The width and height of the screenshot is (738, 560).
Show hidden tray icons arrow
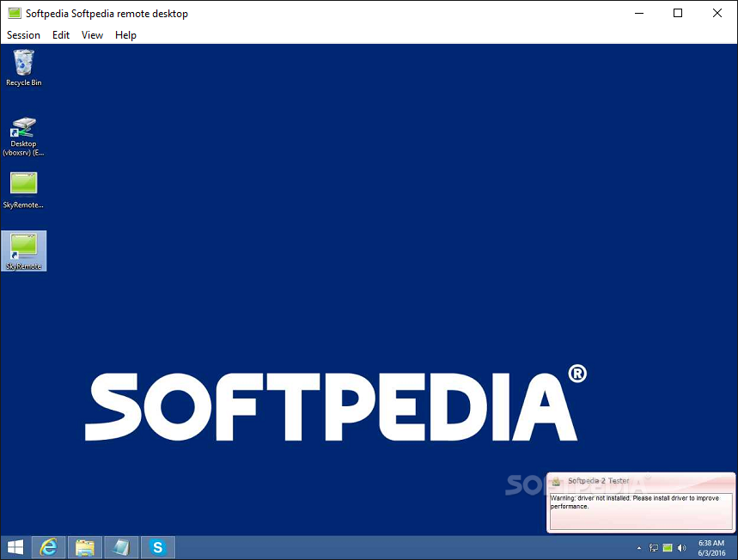[x=638, y=548]
